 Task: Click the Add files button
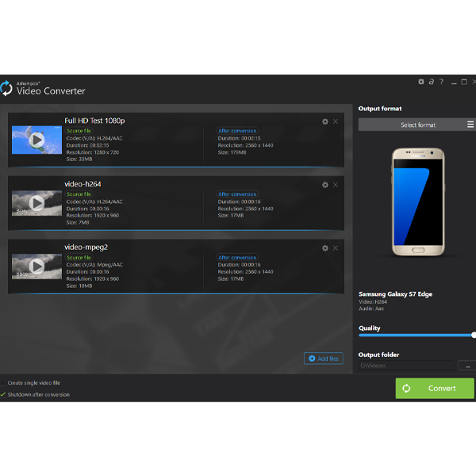(324, 359)
